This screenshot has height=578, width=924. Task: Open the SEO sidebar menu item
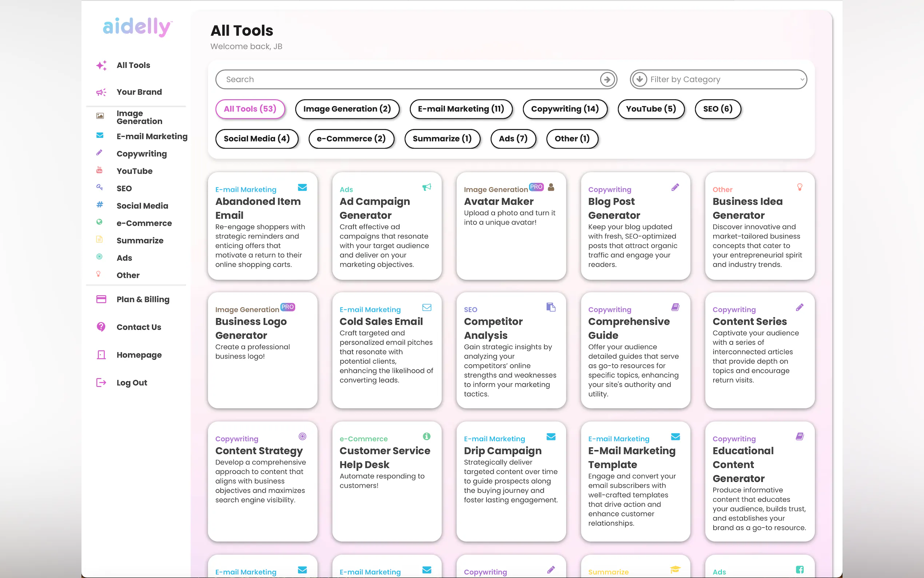[124, 189]
